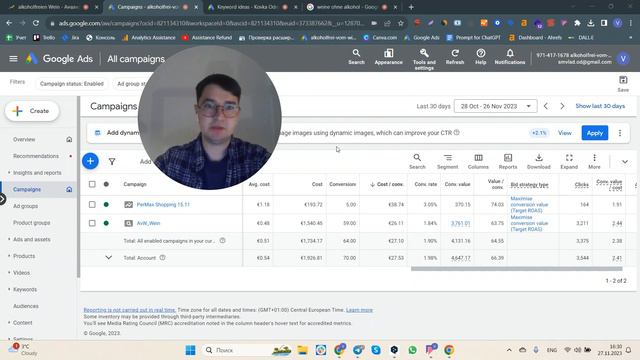Open Search in the Google Ads header
The image size is (640, 360).
pos(356,57)
